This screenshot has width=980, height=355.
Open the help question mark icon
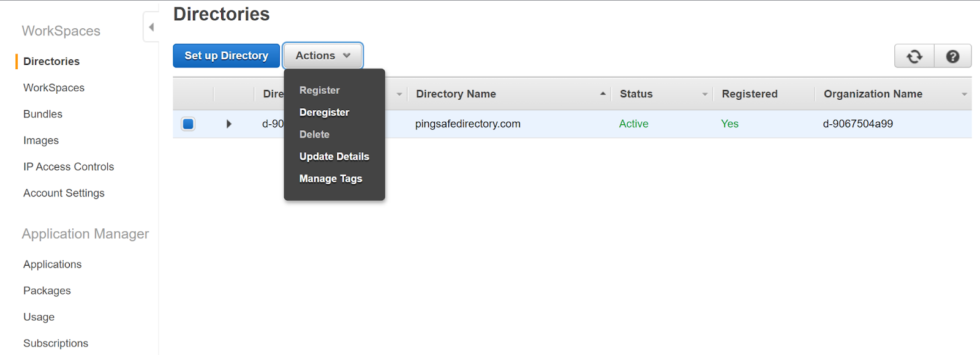pyautogui.click(x=952, y=56)
